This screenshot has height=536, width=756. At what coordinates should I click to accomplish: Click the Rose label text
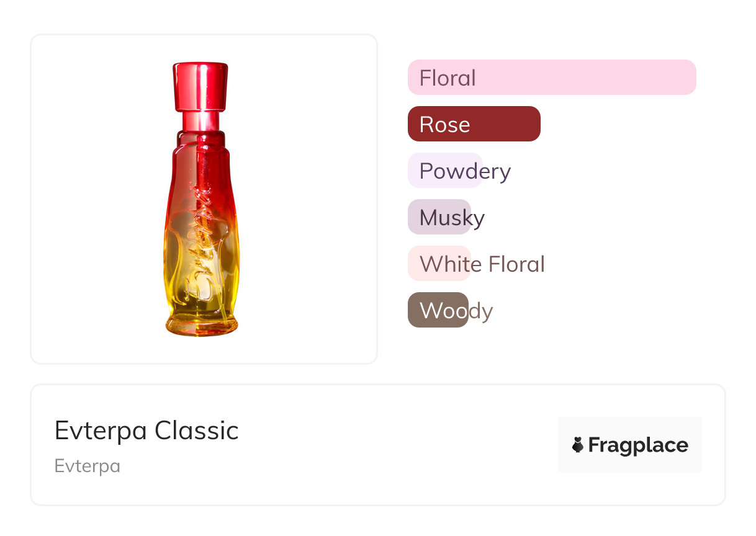[x=444, y=125]
